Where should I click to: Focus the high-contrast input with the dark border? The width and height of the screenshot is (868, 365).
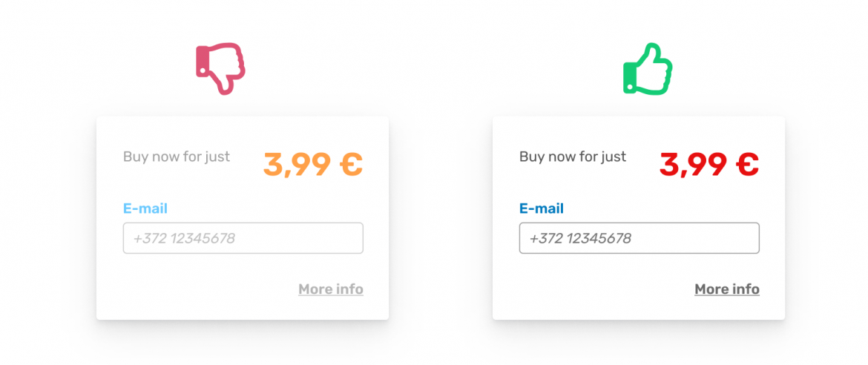(640, 238)
